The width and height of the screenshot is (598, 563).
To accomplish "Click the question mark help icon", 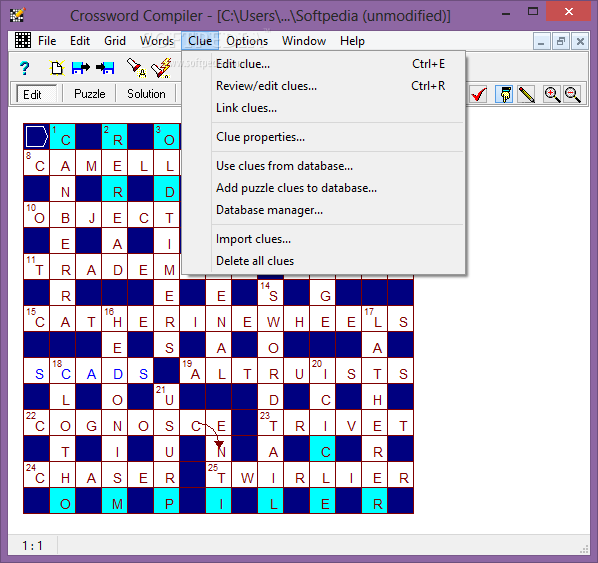I will (x=24, y=68).
